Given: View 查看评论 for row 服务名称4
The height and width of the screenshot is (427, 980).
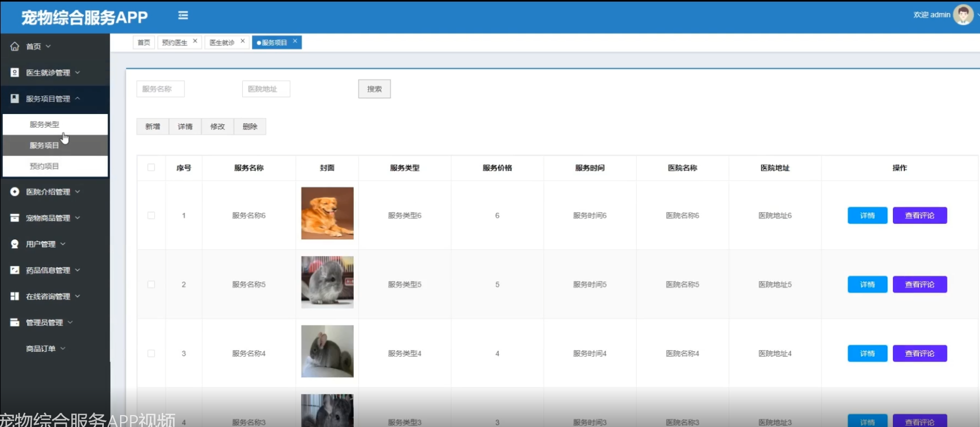Looking at the screenshot, I should (919, 353).
